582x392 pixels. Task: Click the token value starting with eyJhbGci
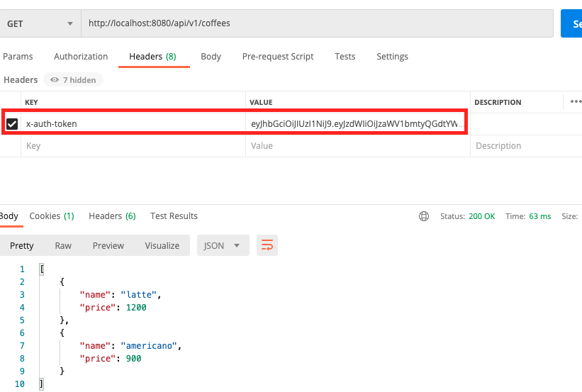click(357, 123)
